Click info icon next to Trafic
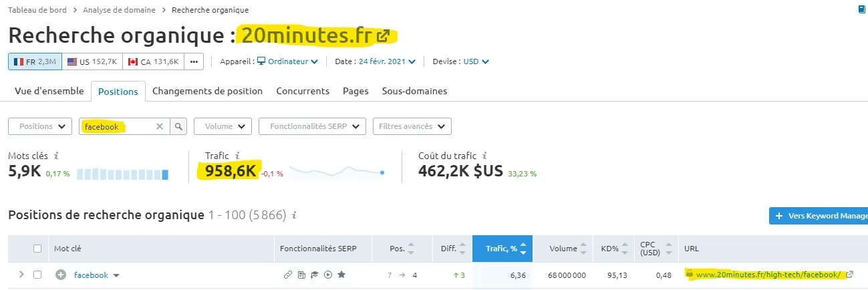Screen dimensions: 868x290 [237, 155]
